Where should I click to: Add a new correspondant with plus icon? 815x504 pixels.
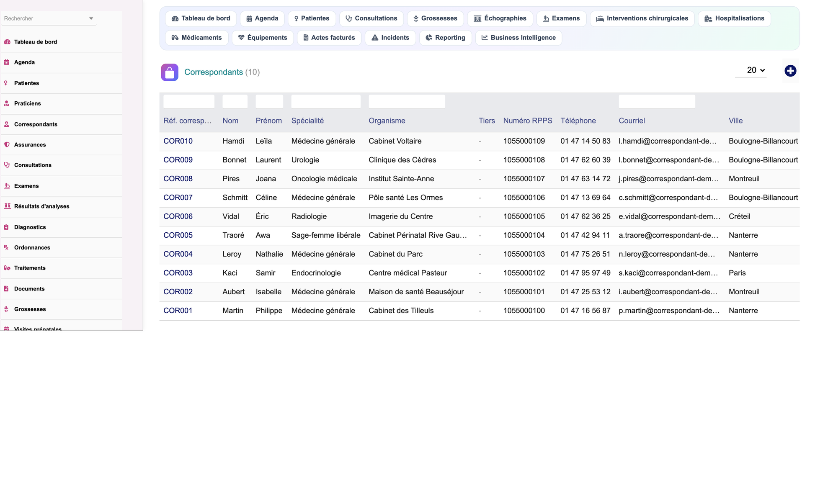pyautogui.click(x=790, y=71)
